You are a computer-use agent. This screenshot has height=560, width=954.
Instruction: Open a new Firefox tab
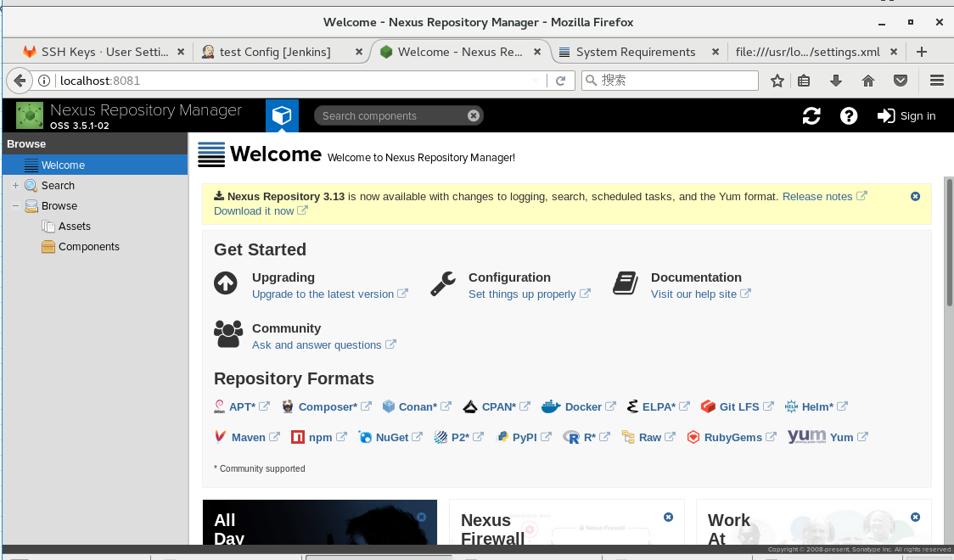click(x=921, y=53)
